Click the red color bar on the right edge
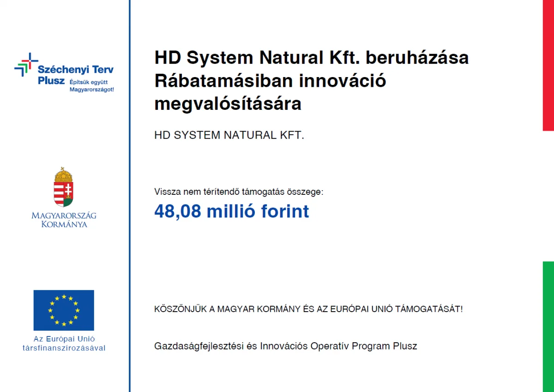Screen dimensions: 554x392 (x=548, y=65)
